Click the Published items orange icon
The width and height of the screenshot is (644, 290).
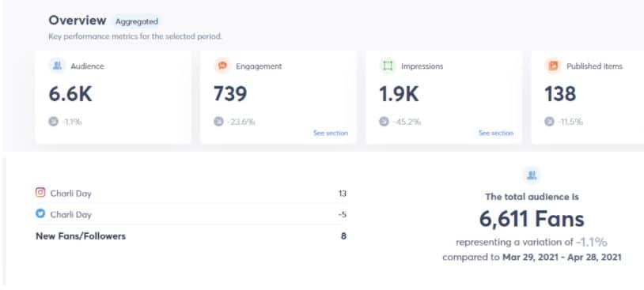click(x=554, y=66)
